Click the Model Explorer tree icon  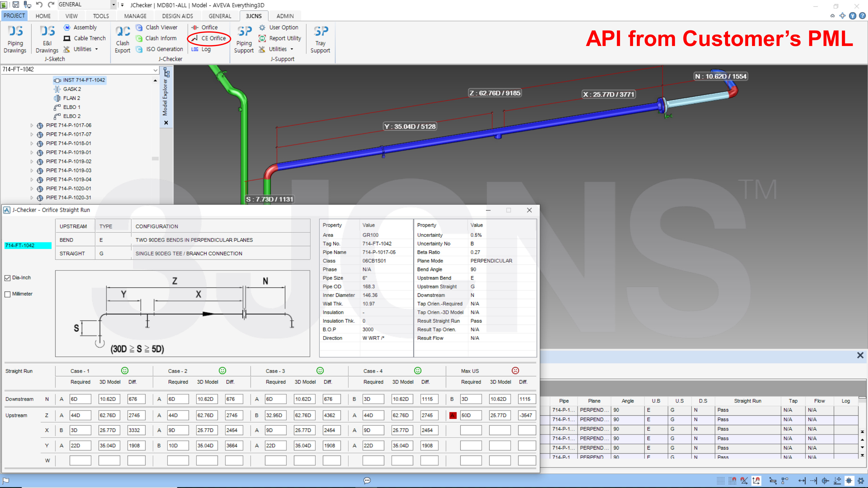pyautogui.click(x=166, y=72)
